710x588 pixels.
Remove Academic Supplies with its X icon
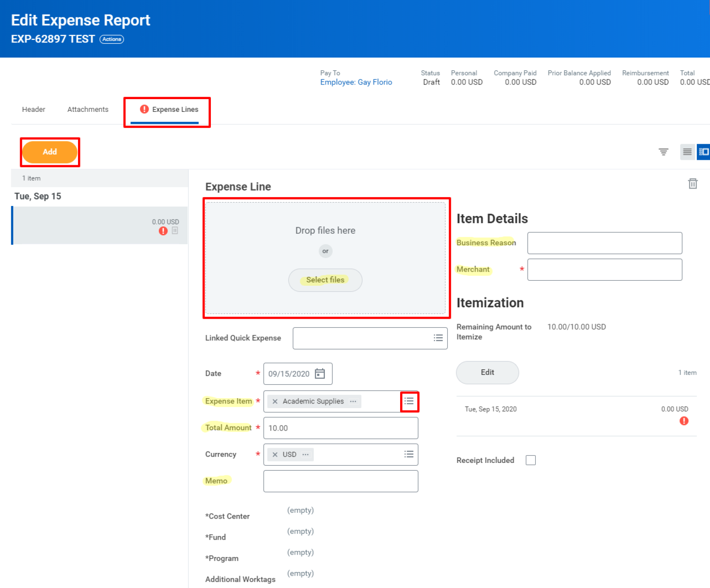[x=275, y=401]
